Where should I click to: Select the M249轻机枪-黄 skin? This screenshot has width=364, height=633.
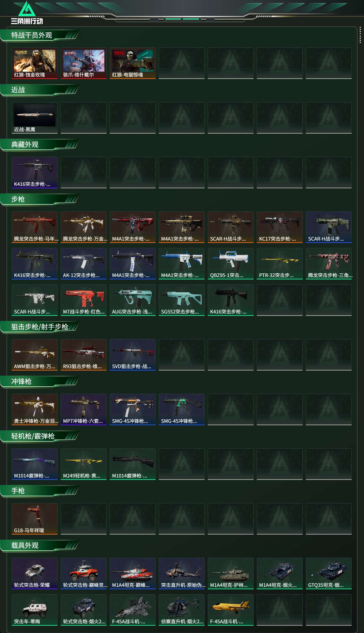pyautogui.click(x=83, y=464)
